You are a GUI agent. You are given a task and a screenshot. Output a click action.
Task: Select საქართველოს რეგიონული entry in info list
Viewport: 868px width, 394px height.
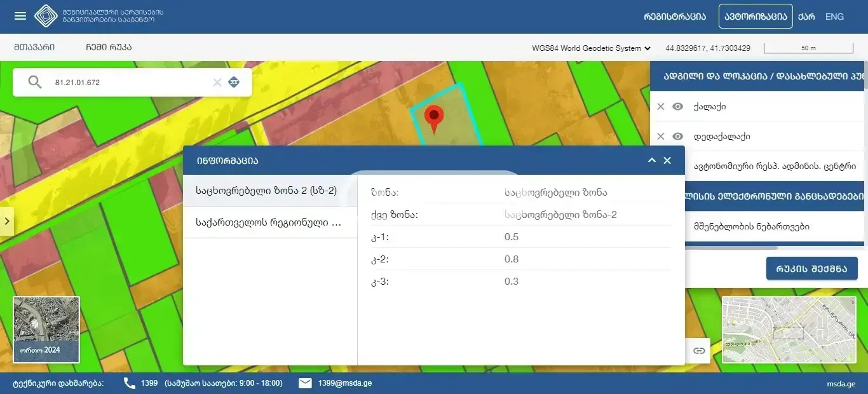click(x=270, y=222)
